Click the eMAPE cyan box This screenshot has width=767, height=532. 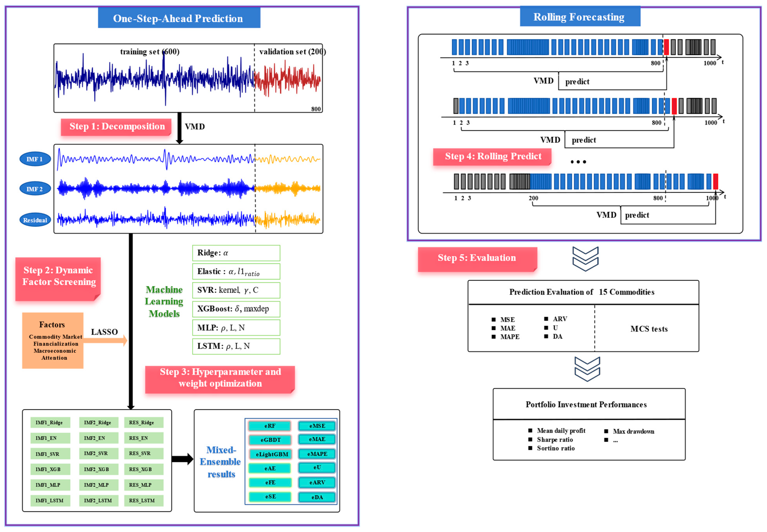[x=317, y=454]
